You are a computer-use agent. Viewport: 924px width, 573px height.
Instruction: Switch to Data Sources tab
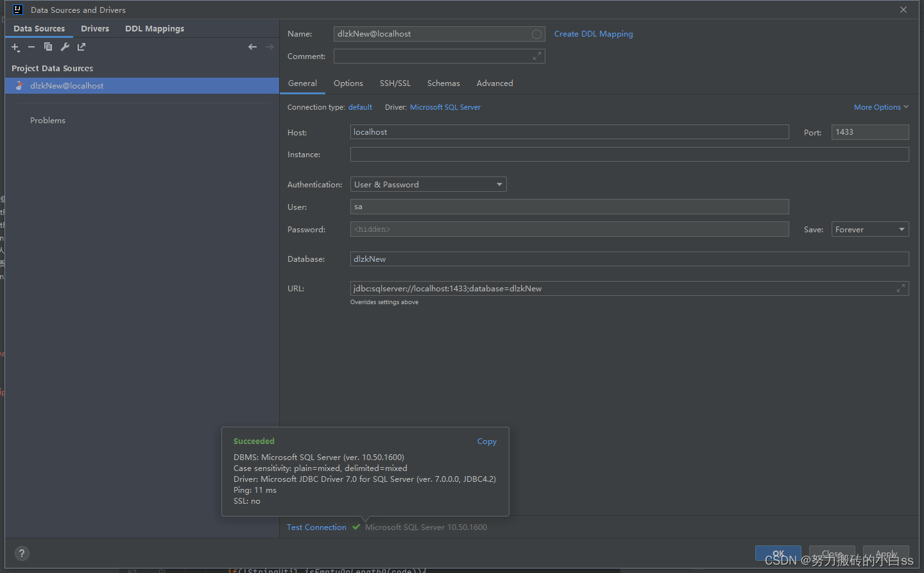(x=39, y=29)
